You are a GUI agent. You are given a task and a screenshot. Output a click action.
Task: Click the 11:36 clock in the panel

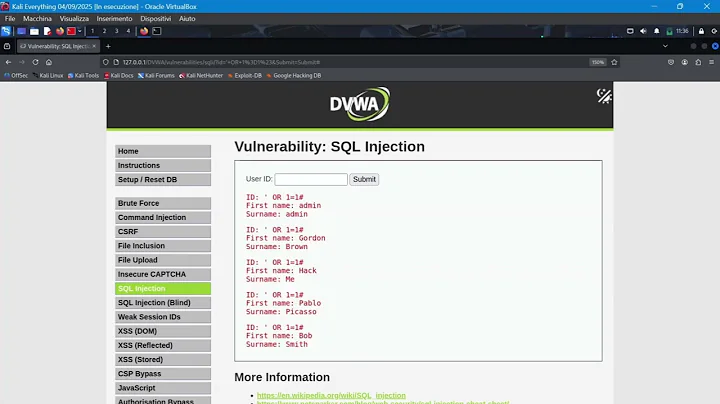point(682,31)
